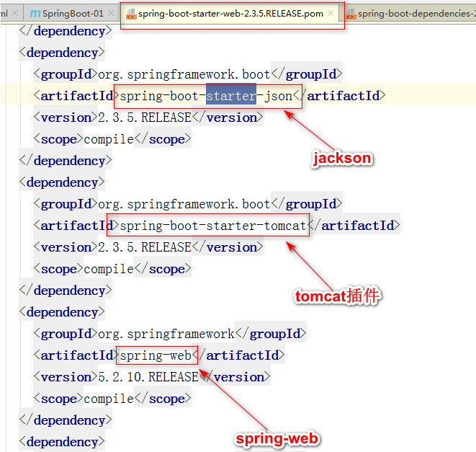Click the 2.3.5.RELEASE version under starter-tomcat
Image resolution: width=476 pixels, height=452 pixels.
coord(145,247)
